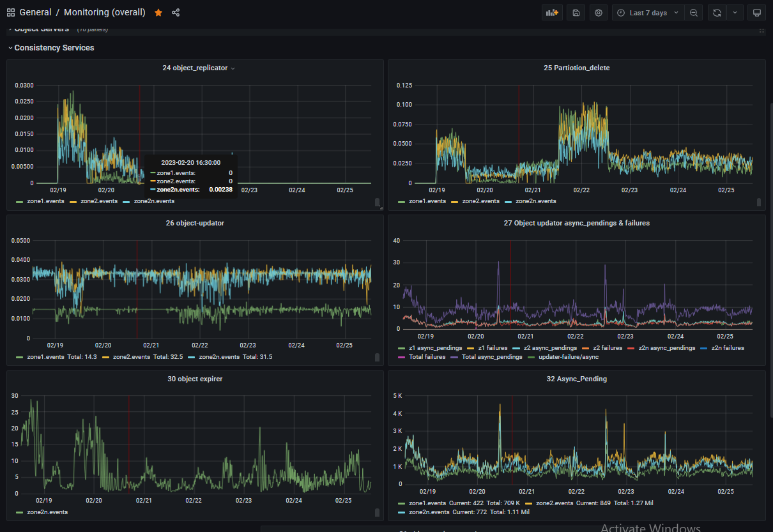The height and width of the screenshot is (532, 773).
Task: Open the refresh interval dropdown arrow
Action: click(x=735, y=13)
